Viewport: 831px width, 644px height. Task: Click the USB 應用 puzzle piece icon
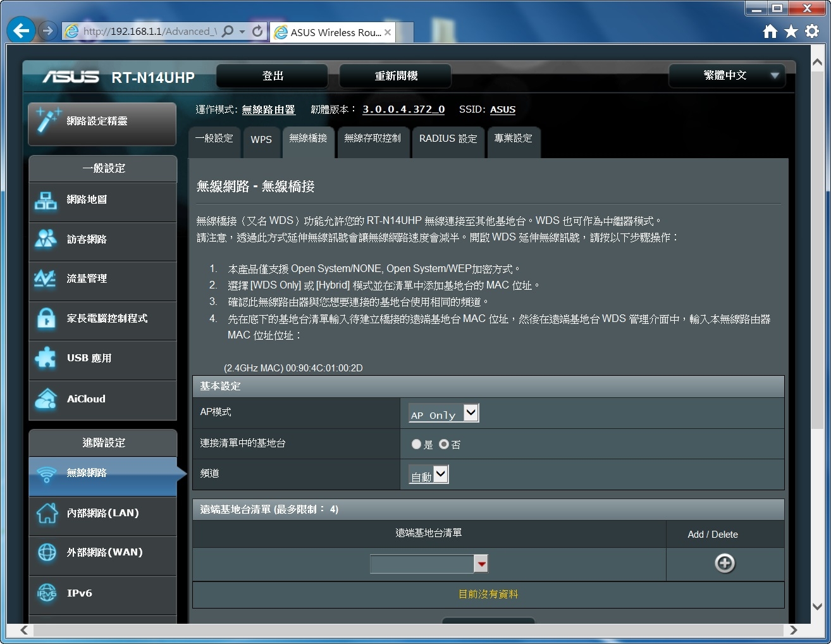(x=46, y=358)
